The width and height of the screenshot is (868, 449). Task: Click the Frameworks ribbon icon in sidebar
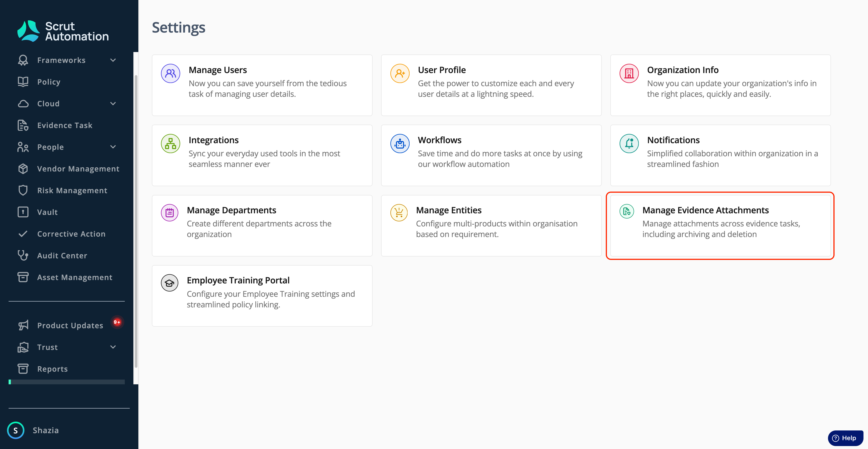(23, 60)
